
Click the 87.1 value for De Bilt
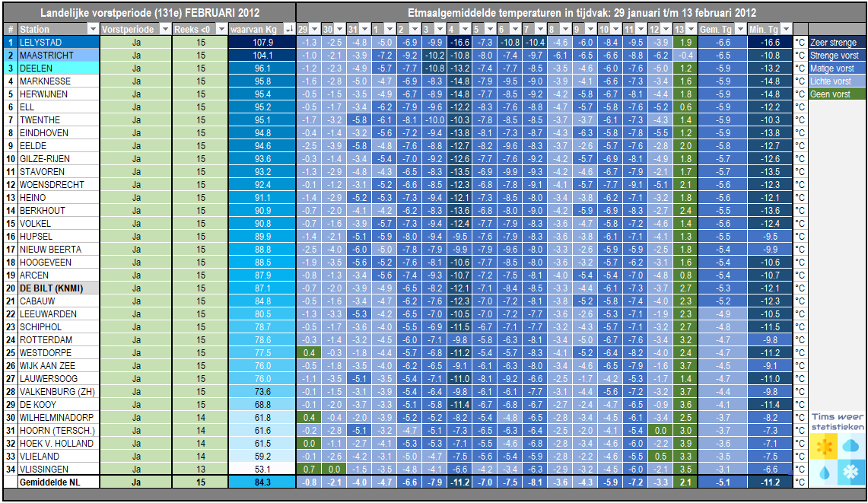pos(262,288)
